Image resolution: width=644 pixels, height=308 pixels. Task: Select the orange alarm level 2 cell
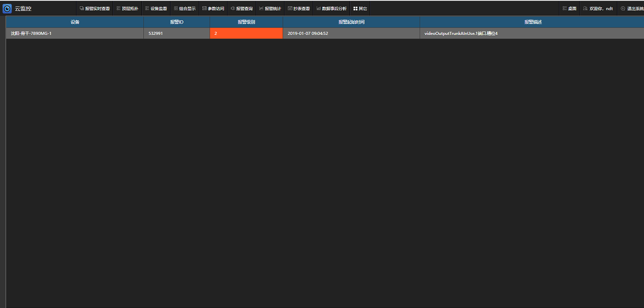[246, 33]
